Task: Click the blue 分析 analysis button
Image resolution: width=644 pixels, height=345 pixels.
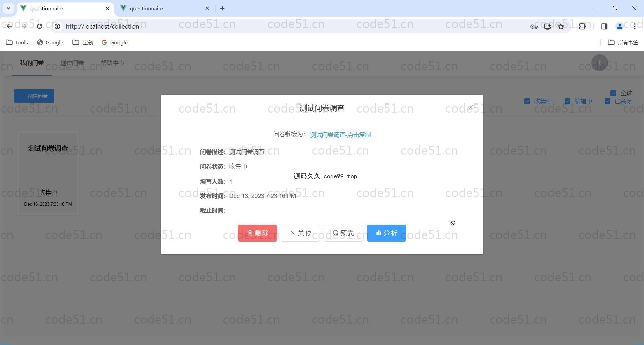Action: [x=386, y=233]
